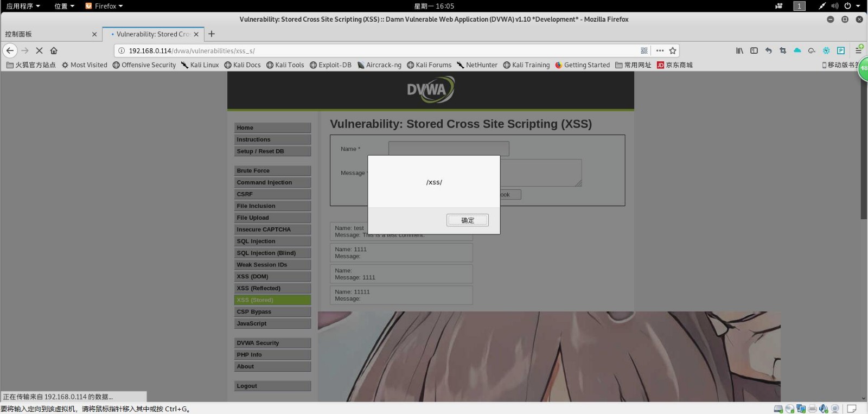Click the crop screenshot toolbar icon
Viewport: 868px width, 414px height.
point(783,50)
